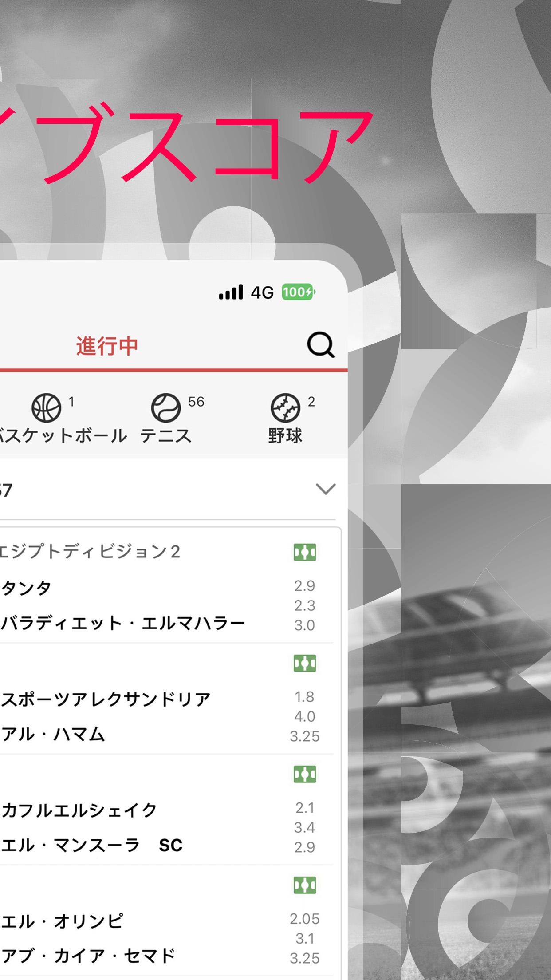Select the tennis ball icon
The image size is (551, 980).
point(166,407)
